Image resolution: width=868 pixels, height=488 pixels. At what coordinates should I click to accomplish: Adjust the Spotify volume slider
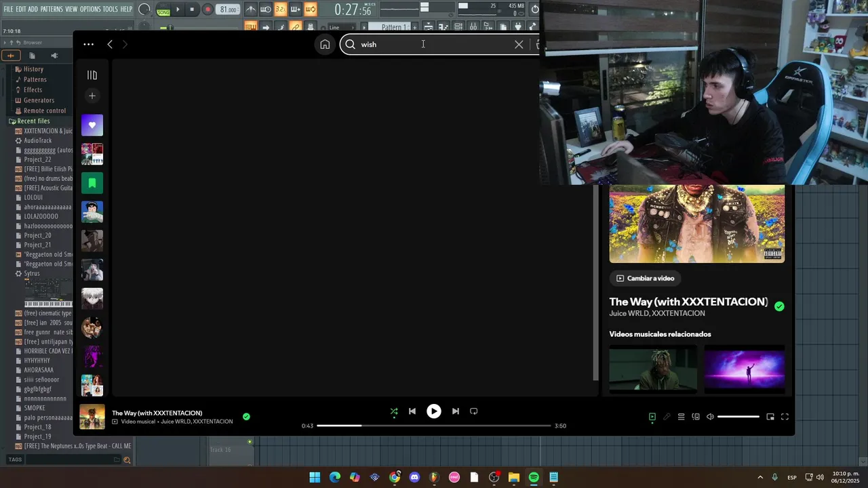tap(738, 417)
